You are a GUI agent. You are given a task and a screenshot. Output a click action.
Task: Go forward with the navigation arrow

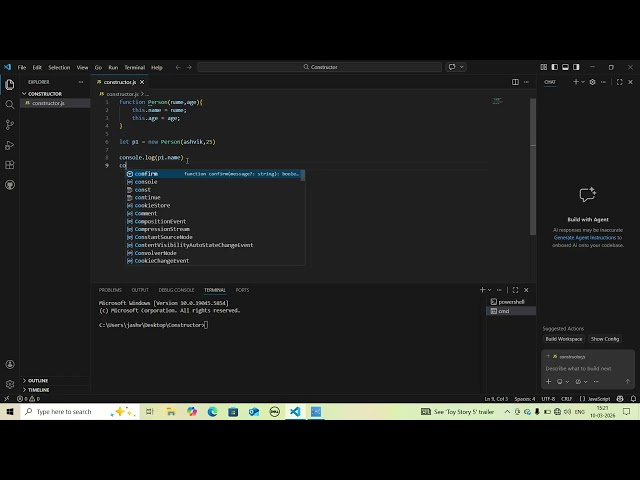coord(189,67)
